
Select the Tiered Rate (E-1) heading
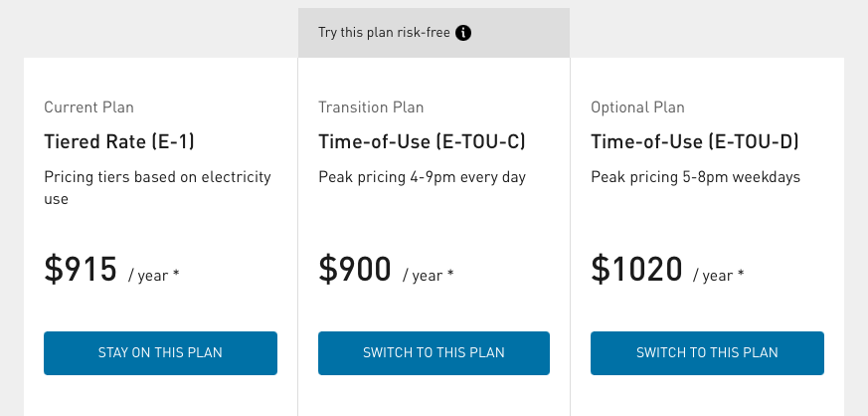click(119, 141)
